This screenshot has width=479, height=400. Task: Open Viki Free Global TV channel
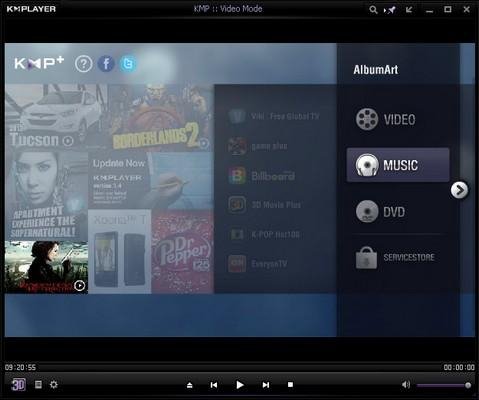(x=274, y=117)
